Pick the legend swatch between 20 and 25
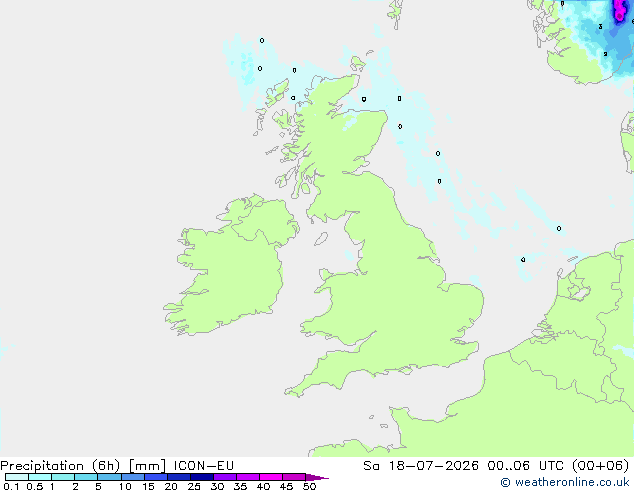The width and height of the screenshot is (634, 490). [179, 477]
